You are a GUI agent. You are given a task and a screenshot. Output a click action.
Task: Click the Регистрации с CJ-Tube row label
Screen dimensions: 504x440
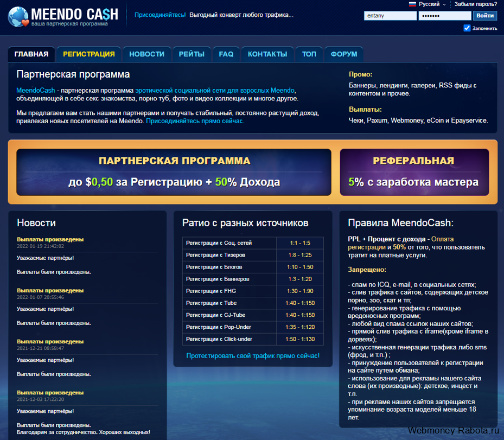[216, 315]
